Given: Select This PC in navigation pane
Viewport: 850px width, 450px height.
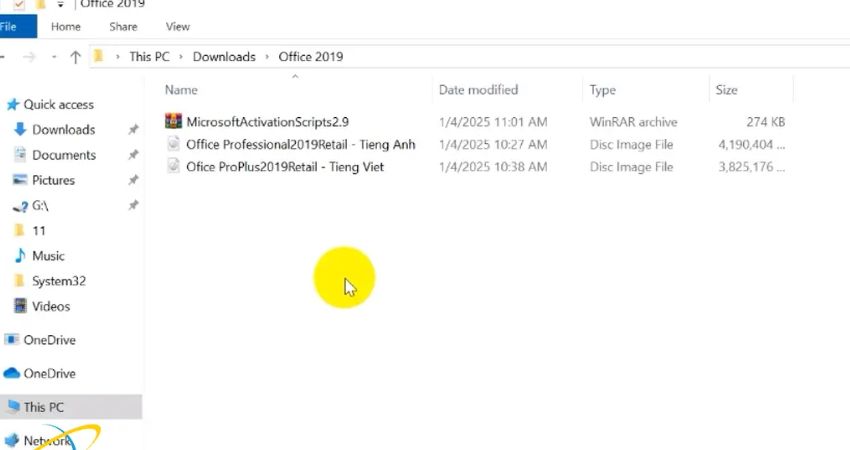Looking at the screenshot, I should 43,407.
